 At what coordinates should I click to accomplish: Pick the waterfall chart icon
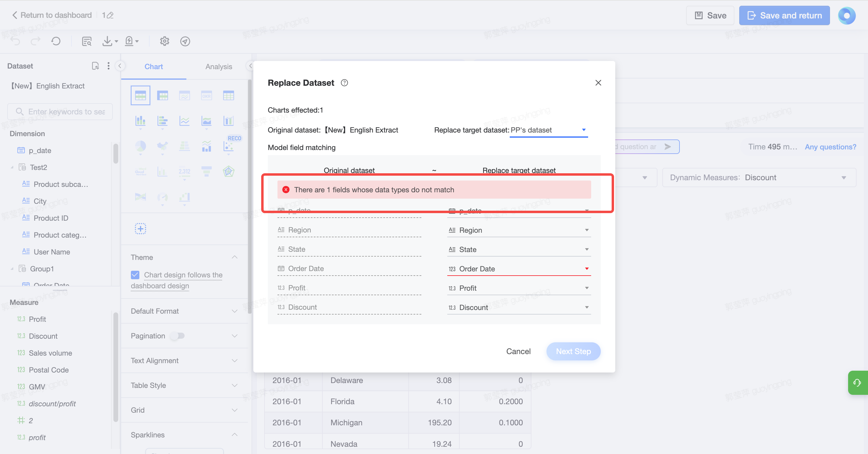tap(184, 197)
